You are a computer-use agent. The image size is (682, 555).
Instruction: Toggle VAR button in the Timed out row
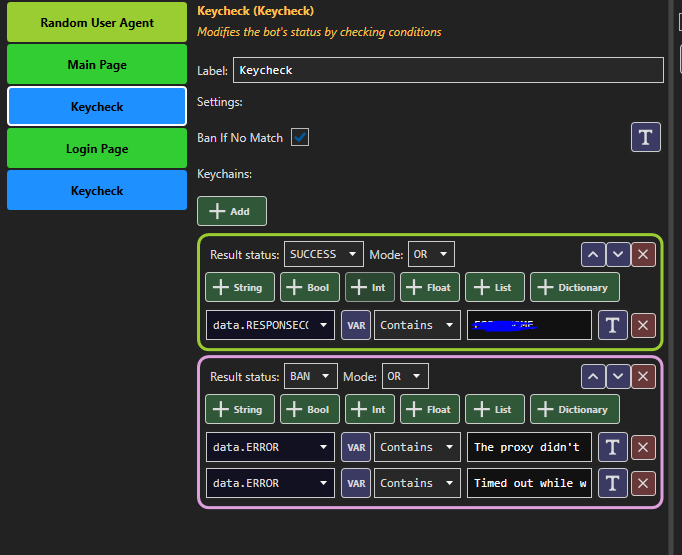[356, 483]
